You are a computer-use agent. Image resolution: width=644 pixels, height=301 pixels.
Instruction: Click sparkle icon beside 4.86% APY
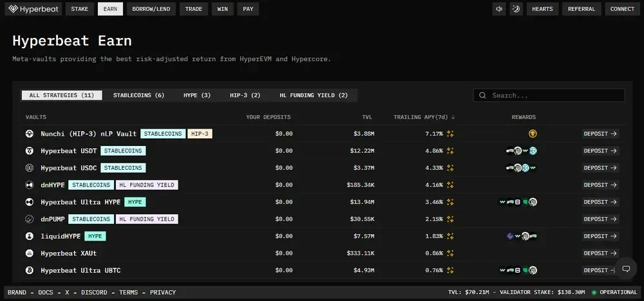pyautogui.click(x=450, y=151)
